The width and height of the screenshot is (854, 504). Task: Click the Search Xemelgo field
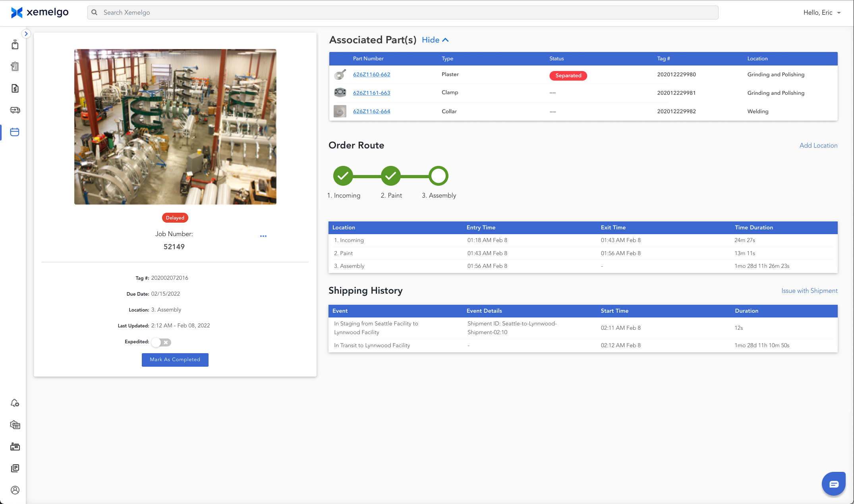[x=403, y=13]
